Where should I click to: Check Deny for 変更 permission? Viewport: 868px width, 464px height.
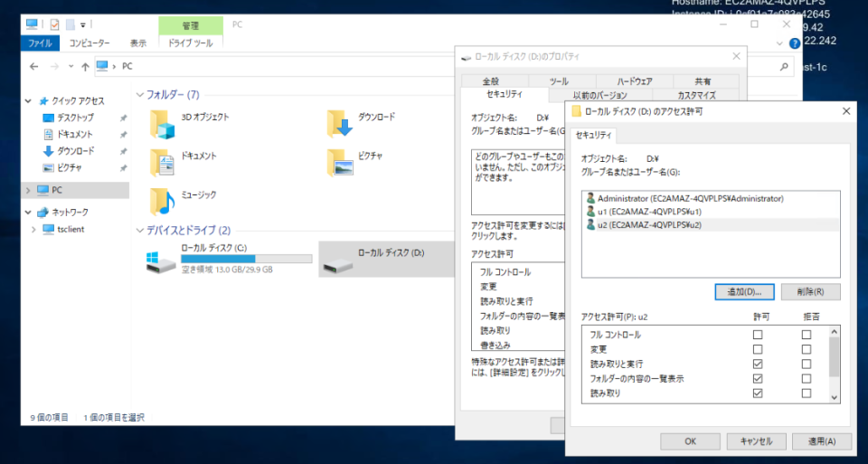pos(806,349)
